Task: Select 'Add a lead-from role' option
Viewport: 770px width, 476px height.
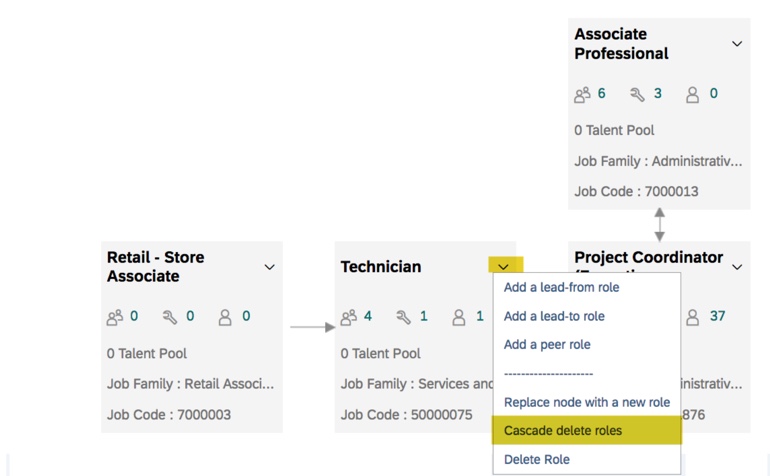Action: (561, 287)
